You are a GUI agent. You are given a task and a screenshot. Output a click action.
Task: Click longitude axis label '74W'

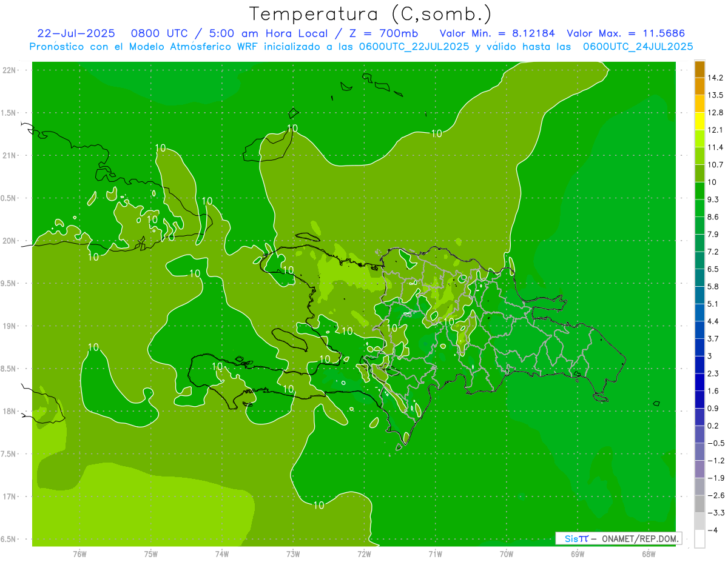(222, 554)
